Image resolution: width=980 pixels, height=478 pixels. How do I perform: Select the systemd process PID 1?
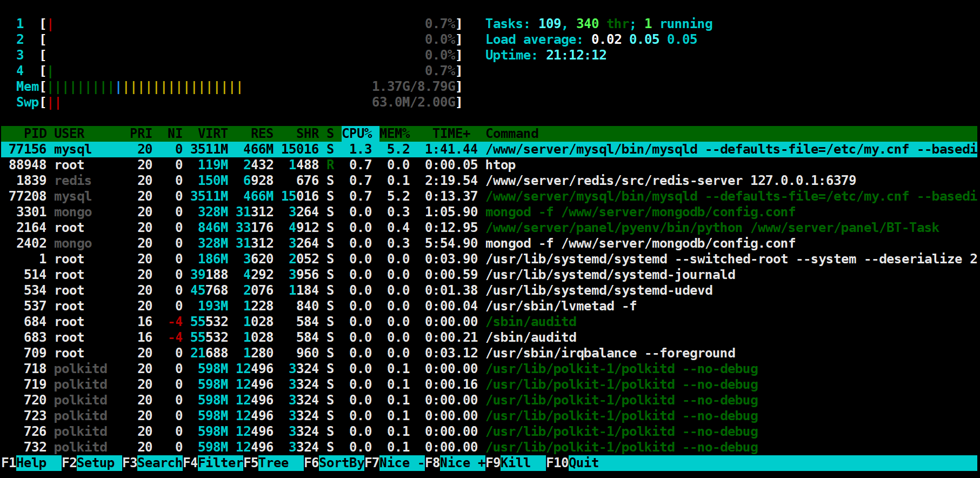[x=489, y=259]
